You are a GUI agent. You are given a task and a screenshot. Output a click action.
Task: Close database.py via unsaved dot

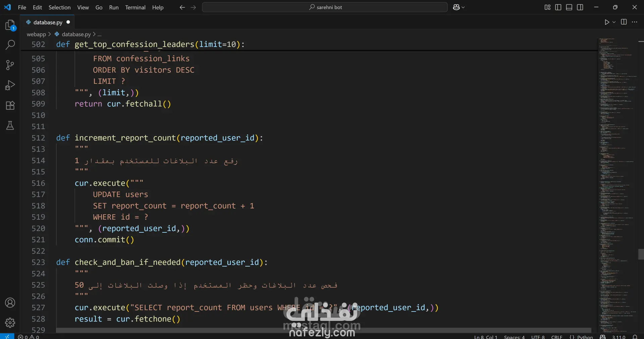coord(68,22)
